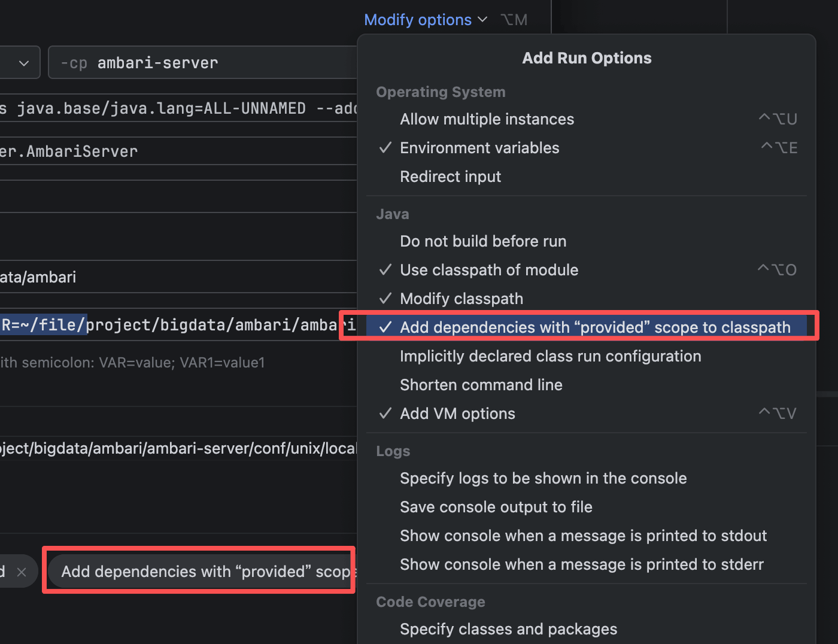The image size is (838, 644).
Task: Uncheck Use classpath of module
Action: click(x=488, y=270)
